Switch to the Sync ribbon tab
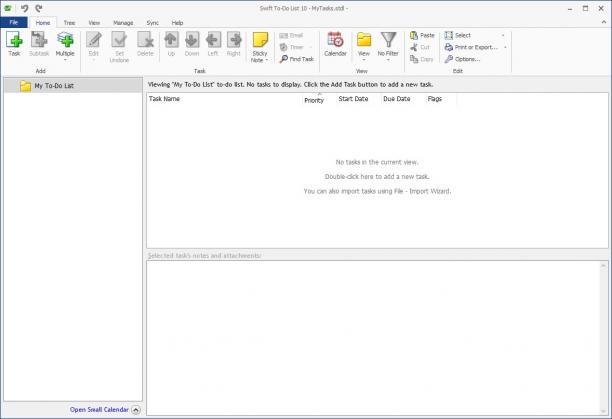The height and width of the screenshot is (419, 612). (x=153, y=23)
